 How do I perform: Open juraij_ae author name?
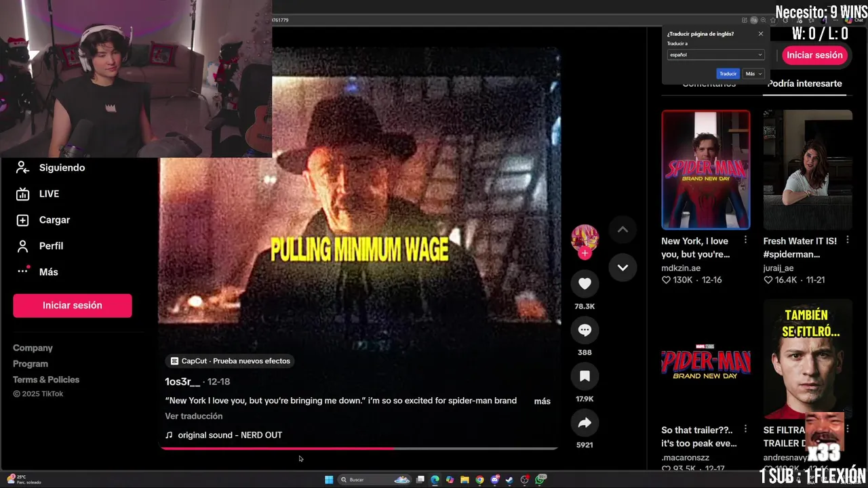tap(778, 268)
